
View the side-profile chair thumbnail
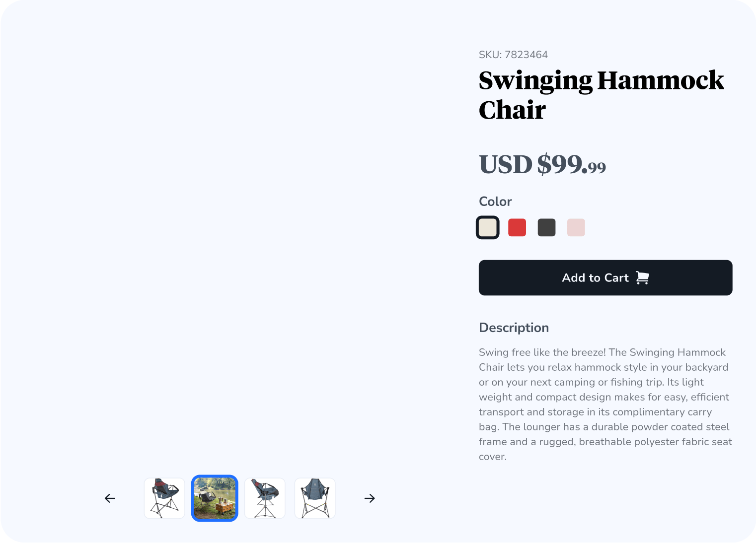coord(265,498)
